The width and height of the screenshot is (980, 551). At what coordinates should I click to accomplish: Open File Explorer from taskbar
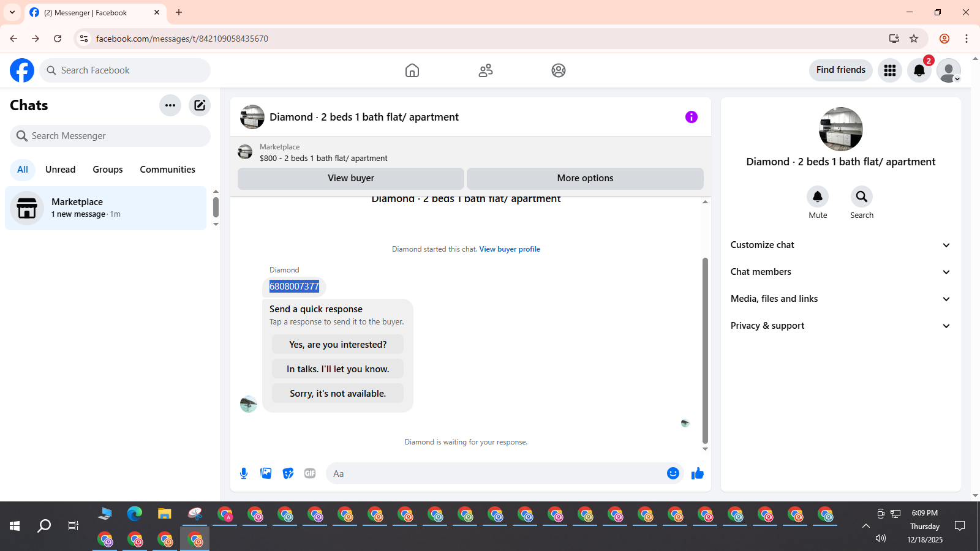coord(164,514)
